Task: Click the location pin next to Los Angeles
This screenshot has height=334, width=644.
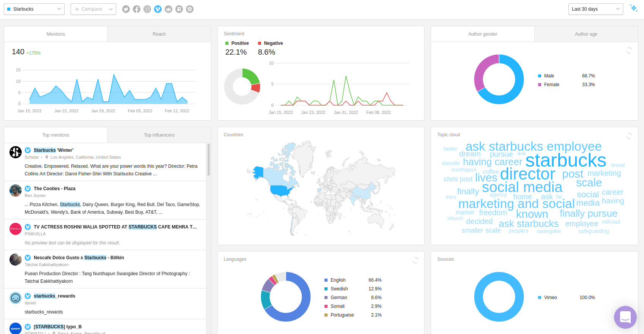Action: point(47,157)
